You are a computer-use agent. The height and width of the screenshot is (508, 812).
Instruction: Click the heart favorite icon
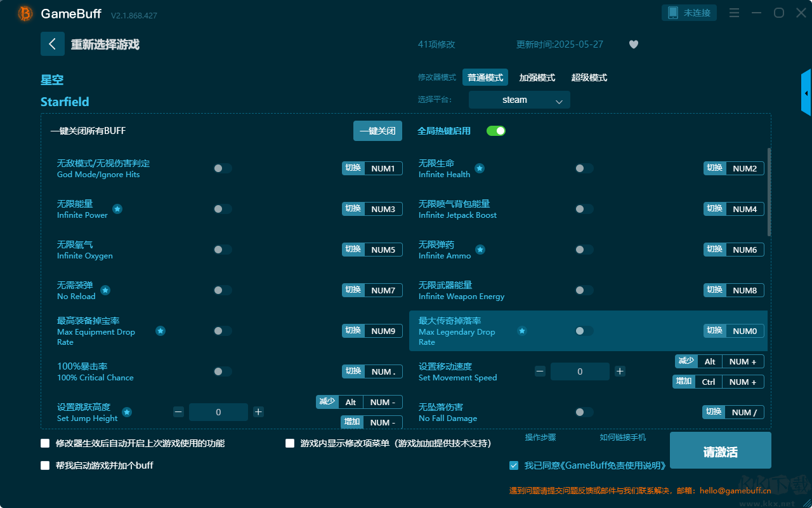(x=633, y=44)
